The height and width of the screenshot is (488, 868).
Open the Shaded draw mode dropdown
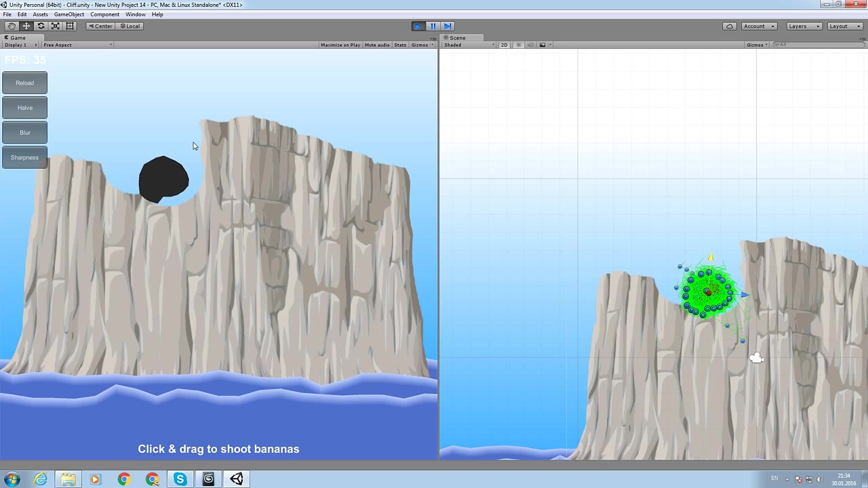(x=469, y=45)
